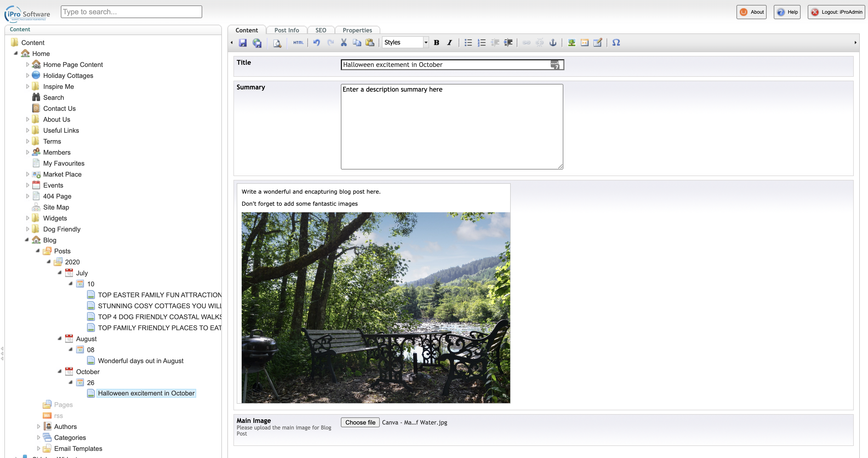
Task: Insert a picture using tree icon
Action: (x=572, y=43)
